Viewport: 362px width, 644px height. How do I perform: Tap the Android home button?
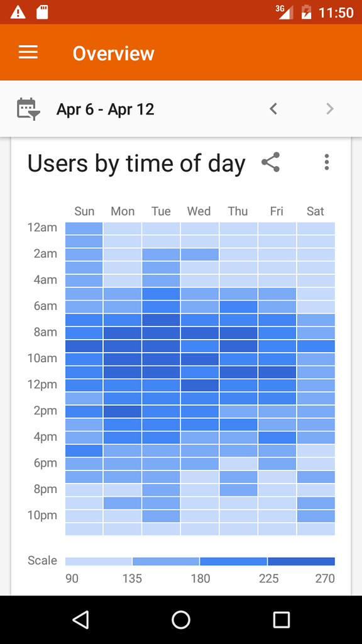181,619
